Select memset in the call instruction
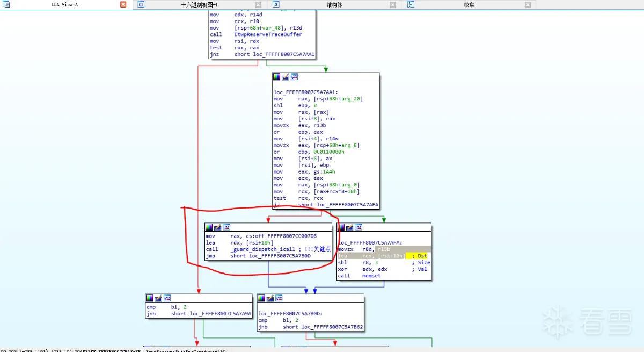The image size is (644, 352). tap(371, 276)
